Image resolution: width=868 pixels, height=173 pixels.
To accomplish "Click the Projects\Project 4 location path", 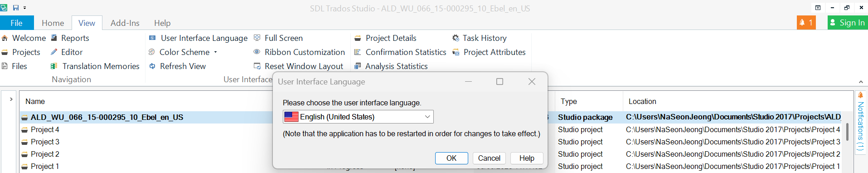I will pyautogui.click(x=733, y=129).
